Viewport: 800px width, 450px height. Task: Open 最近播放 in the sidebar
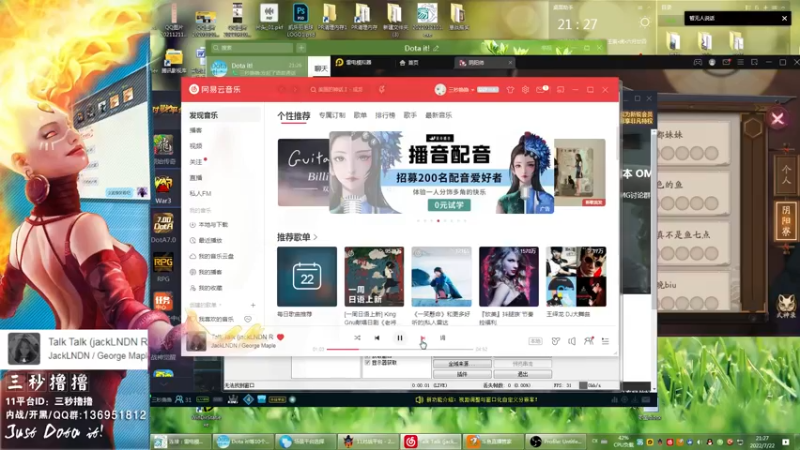click(206, 240)
